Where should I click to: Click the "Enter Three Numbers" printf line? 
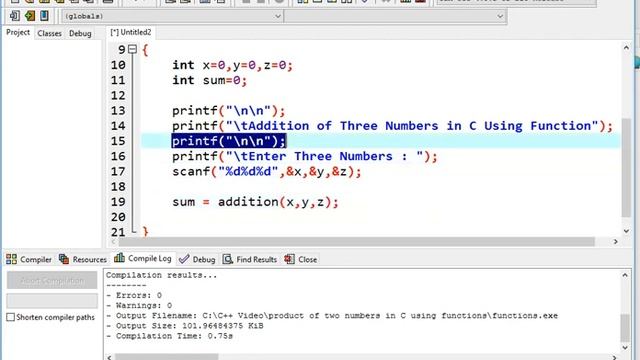pos(304,156)
